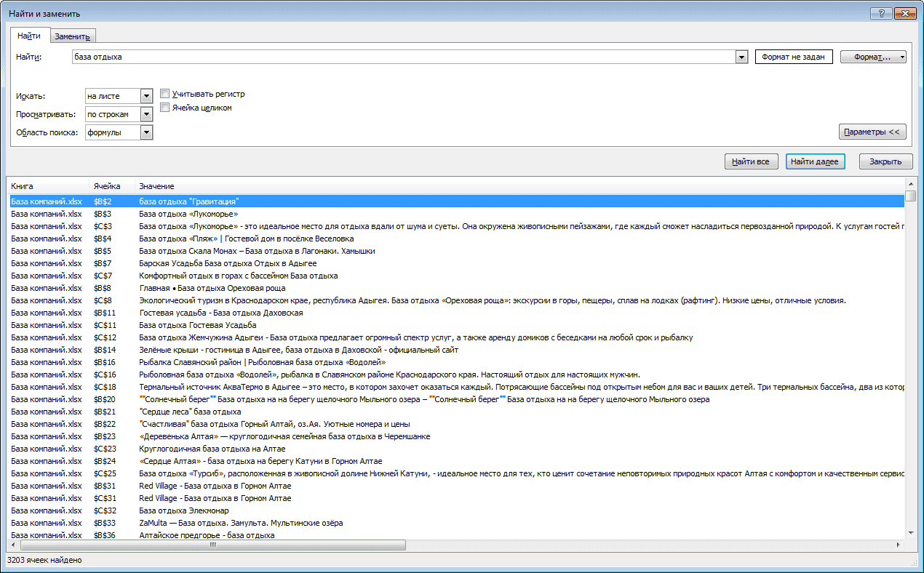924x573 pixels.
Task: Switch to the Заменить tab
Action: (x=72, y=36)
